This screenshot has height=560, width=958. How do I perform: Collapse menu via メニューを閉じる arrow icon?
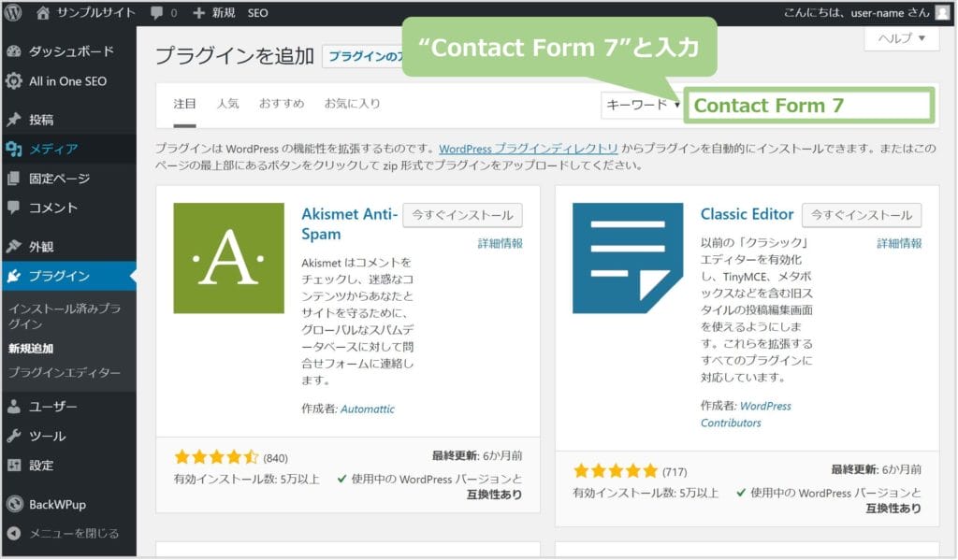point(14,533)
